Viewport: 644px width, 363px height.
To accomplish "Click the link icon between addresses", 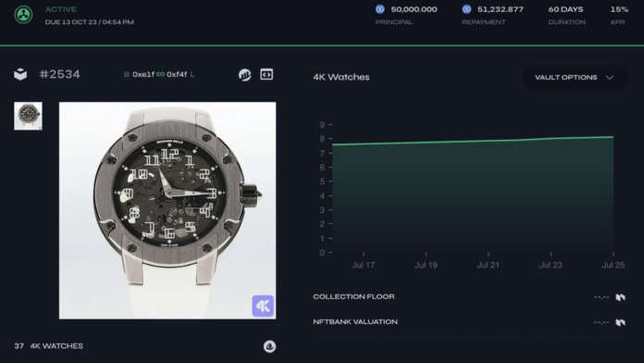I will point(161,74).
